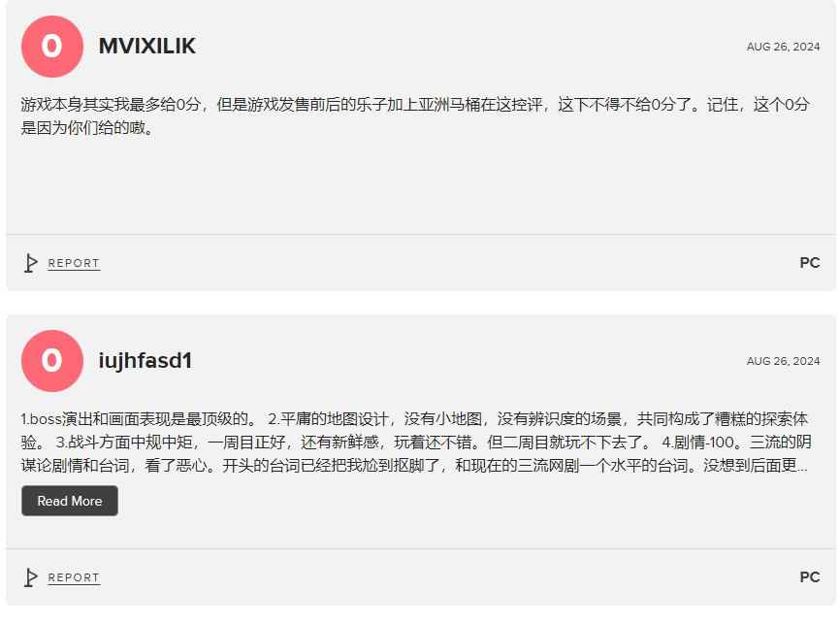Click the first line of MVIXILIK's review text
This screenshot has height=624, width=840.
[415, 104]
